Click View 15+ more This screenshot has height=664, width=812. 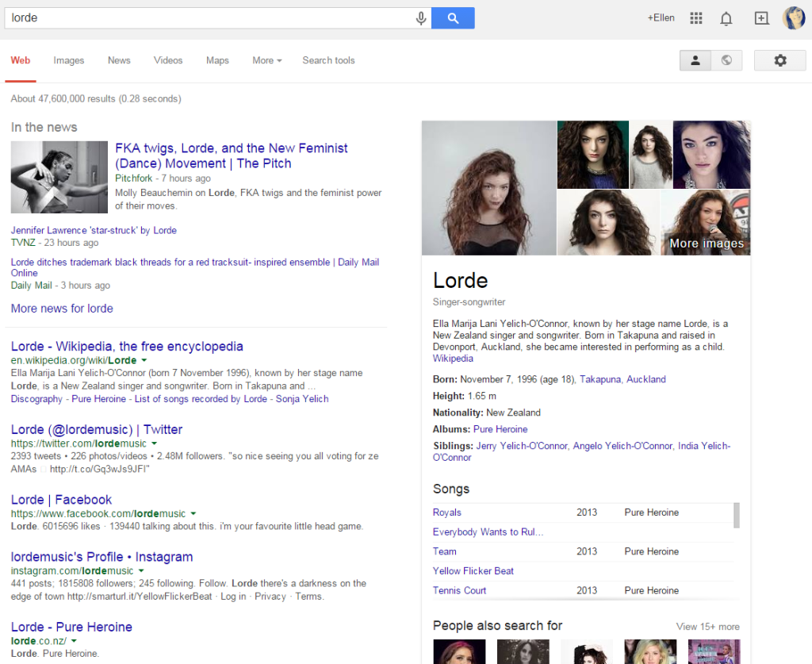(707, 627)
